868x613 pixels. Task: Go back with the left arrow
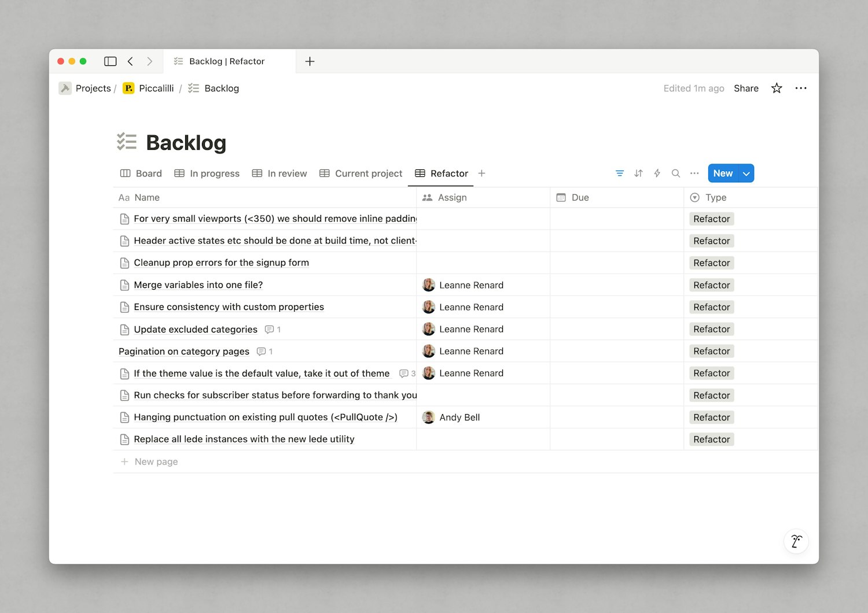point(131,61)
